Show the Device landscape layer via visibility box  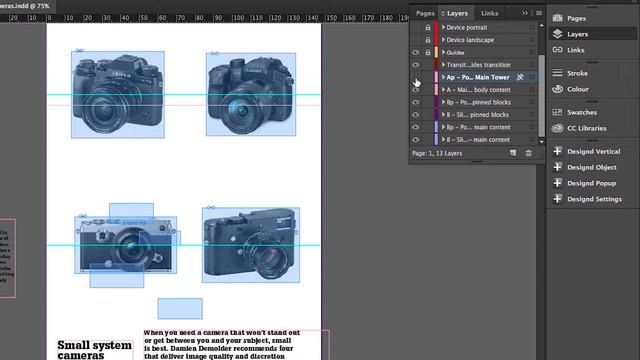pyautogui.click(x=416, y=40)
